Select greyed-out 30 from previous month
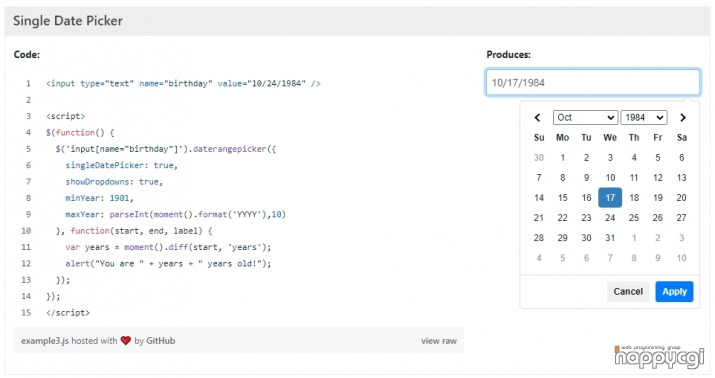The height and width of the screenshot is (378, 715). (x=539, y=157)
